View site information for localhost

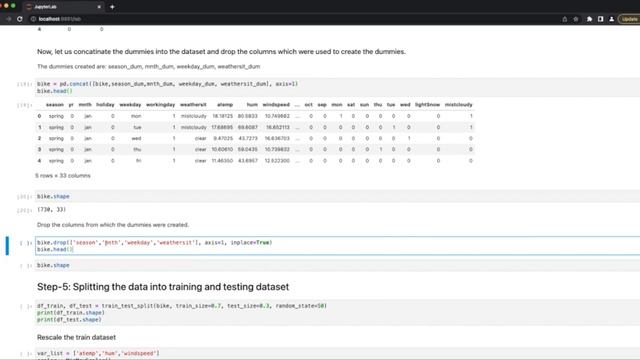pyautogui.click(x=33, y=19)
